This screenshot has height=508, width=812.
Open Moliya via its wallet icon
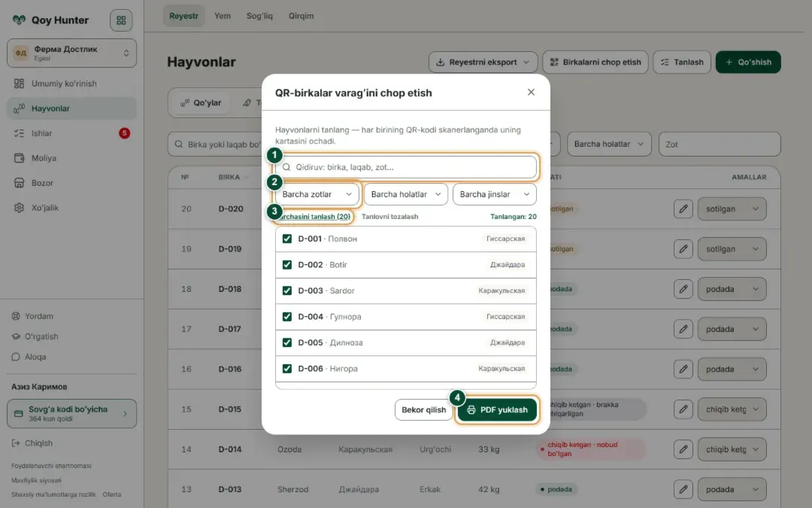[x=19, y=158]
